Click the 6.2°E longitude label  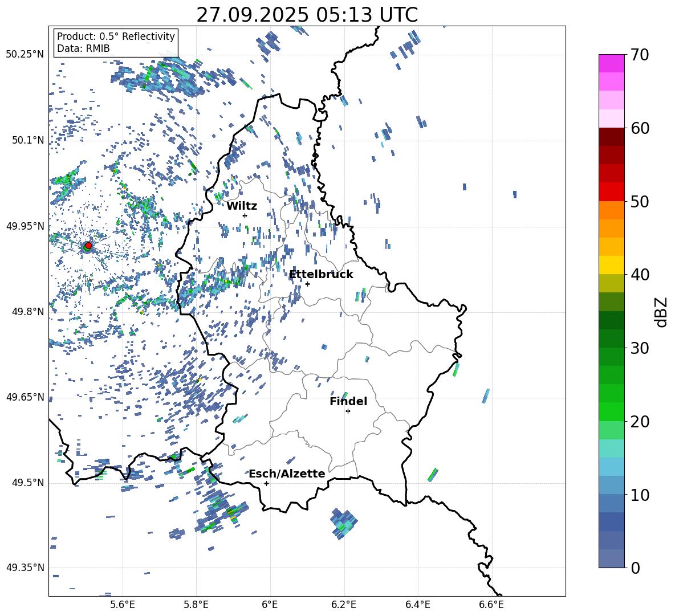(344, 605)
